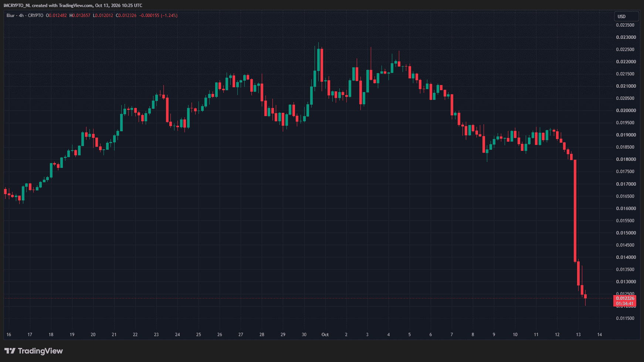The height and width of the screenshot is (362, 644).
Task: Click date 26 on the time axis
Action: tap(220, 335)
